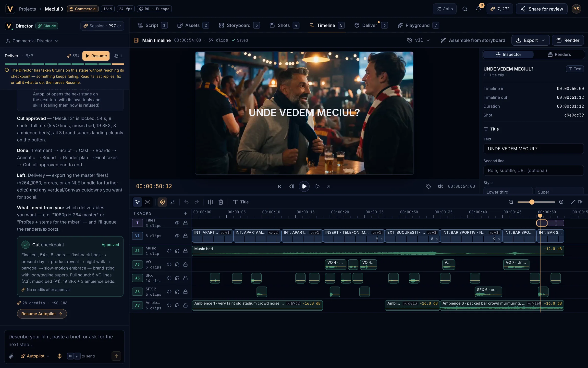Attach a file with paperclip icon
Viewport: 588px width, 368px height.
coord(11,356)
